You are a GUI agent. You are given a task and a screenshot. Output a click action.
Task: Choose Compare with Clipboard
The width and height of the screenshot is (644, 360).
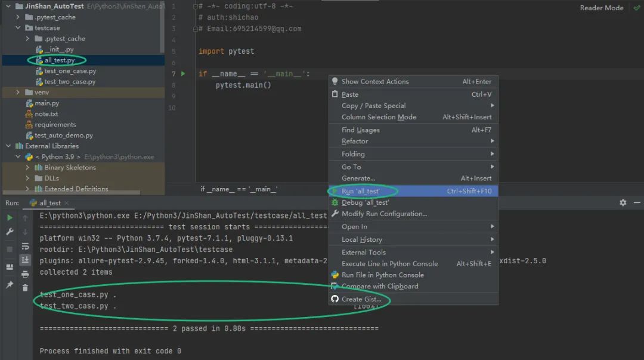[413, 287]
